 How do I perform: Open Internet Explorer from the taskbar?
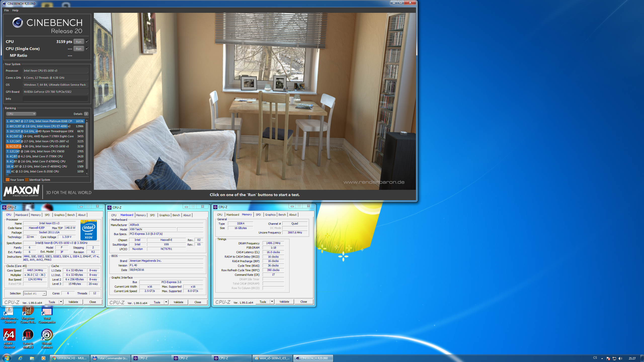point(20,358)
